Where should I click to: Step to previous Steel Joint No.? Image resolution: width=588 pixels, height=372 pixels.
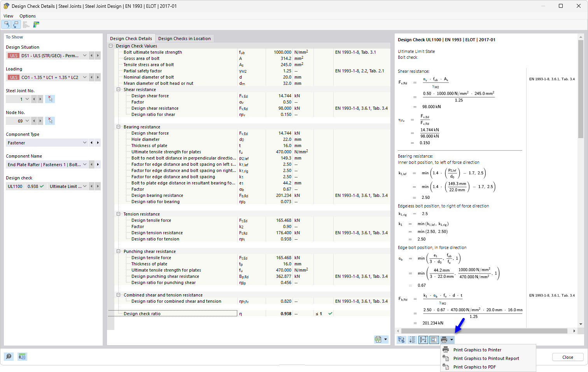[34, 99]
